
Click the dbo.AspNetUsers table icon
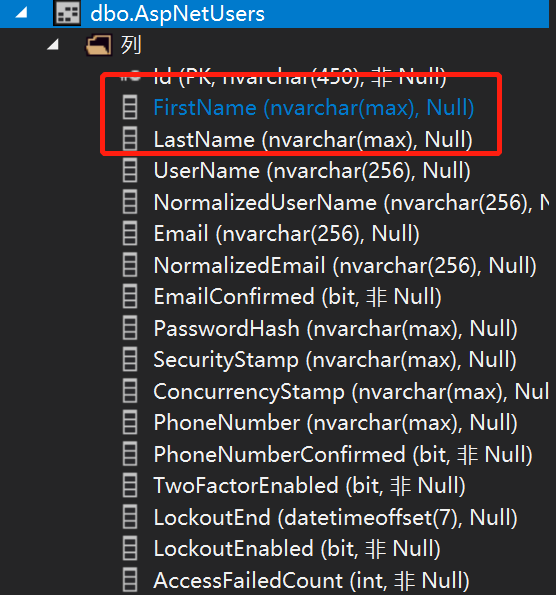(67, 13)
